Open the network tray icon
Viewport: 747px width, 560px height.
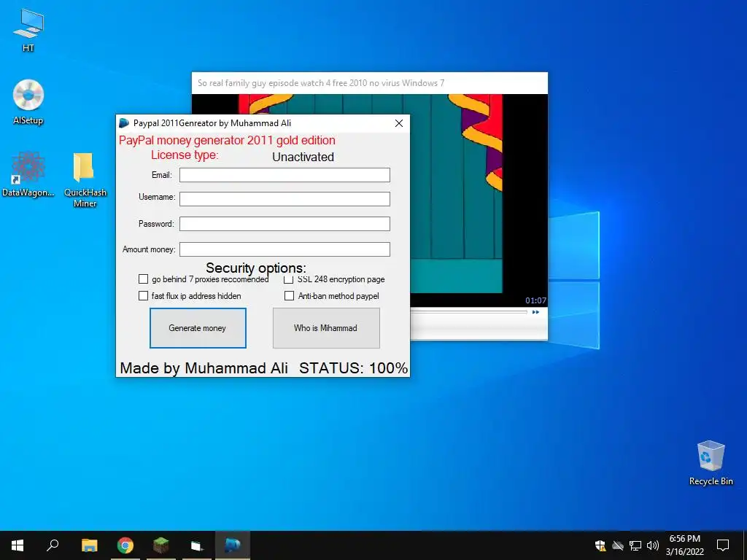tap(635, 545)
